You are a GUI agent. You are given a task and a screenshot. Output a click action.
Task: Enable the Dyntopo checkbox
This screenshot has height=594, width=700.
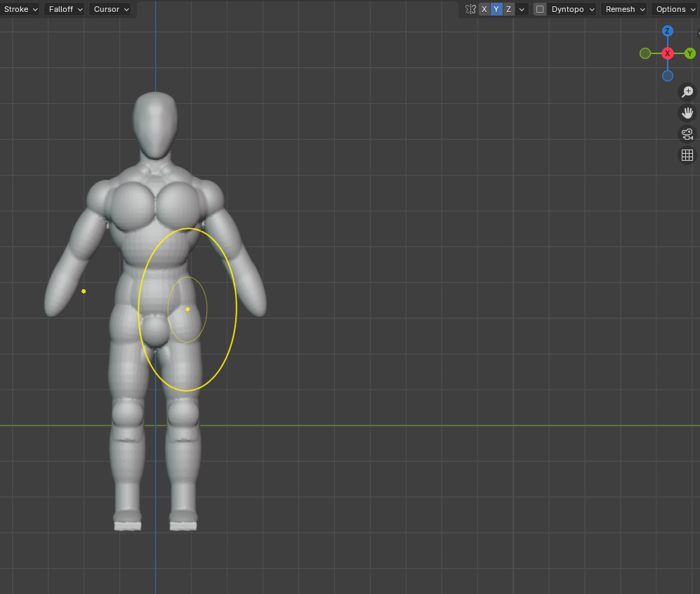(540, 9)
